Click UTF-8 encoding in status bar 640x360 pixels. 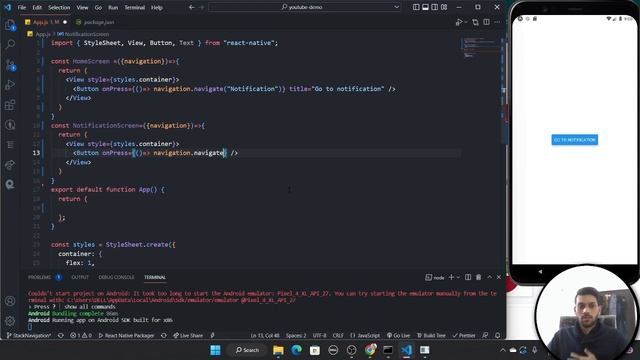[x=320, y=336]
